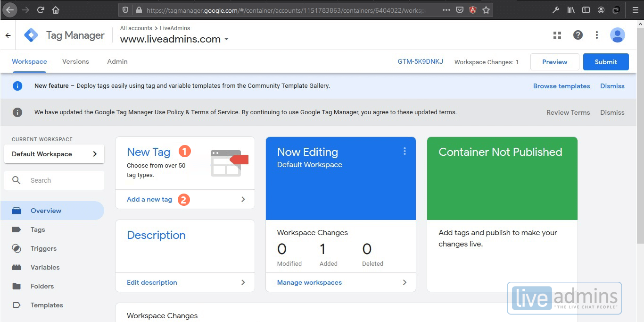Viewport: 644px width, 322px height.
Task: Reload the page with the refresh icon
Action: tap(41, 10)
